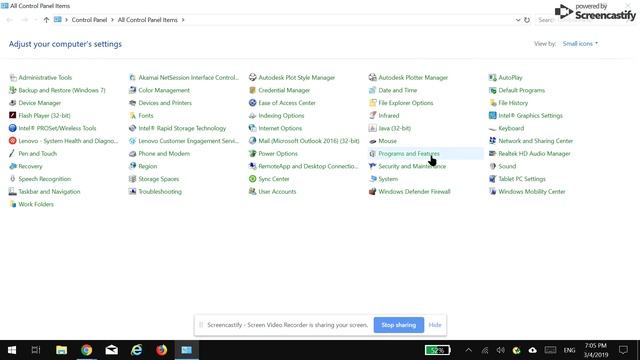Click the Internet Options icon
Image resolution: width=640 pixels, height=360 pixels.
click(x=252, y=128)
